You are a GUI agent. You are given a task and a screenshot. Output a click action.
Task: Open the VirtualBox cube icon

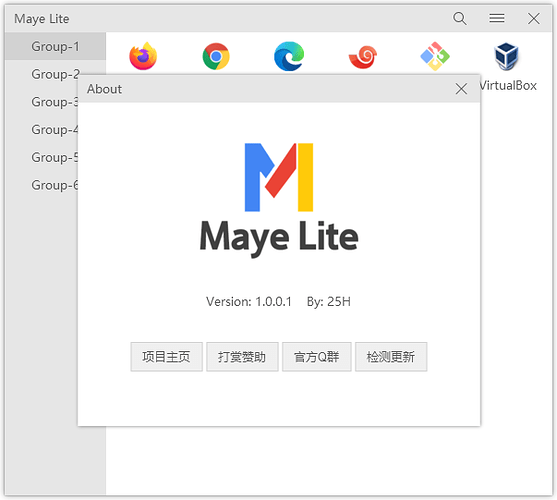pyautogui.click(x=506, y=56)
